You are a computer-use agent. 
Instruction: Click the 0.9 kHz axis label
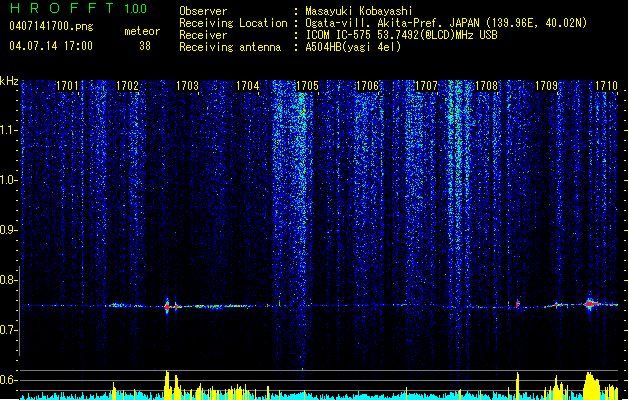click(x=9, y=230)
